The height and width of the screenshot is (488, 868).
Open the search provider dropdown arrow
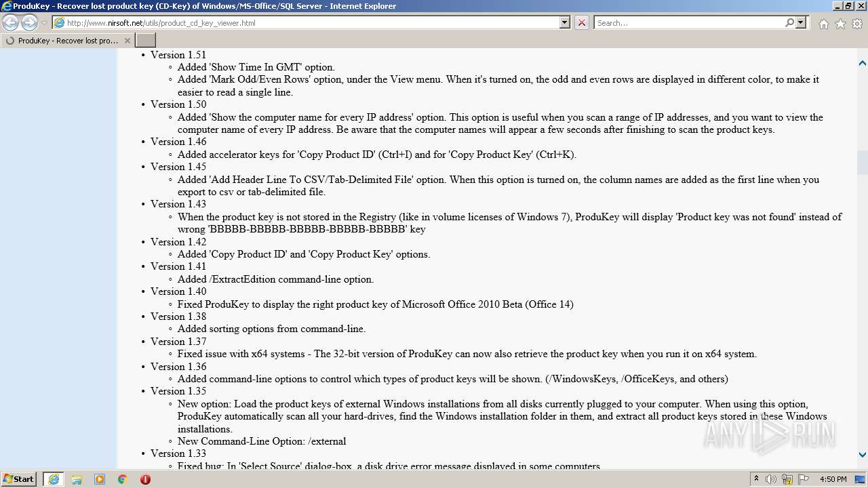point(801,22)
